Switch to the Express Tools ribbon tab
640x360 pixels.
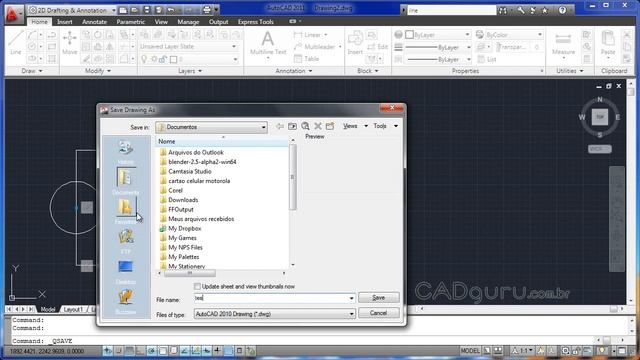click(x=256, y=22)
